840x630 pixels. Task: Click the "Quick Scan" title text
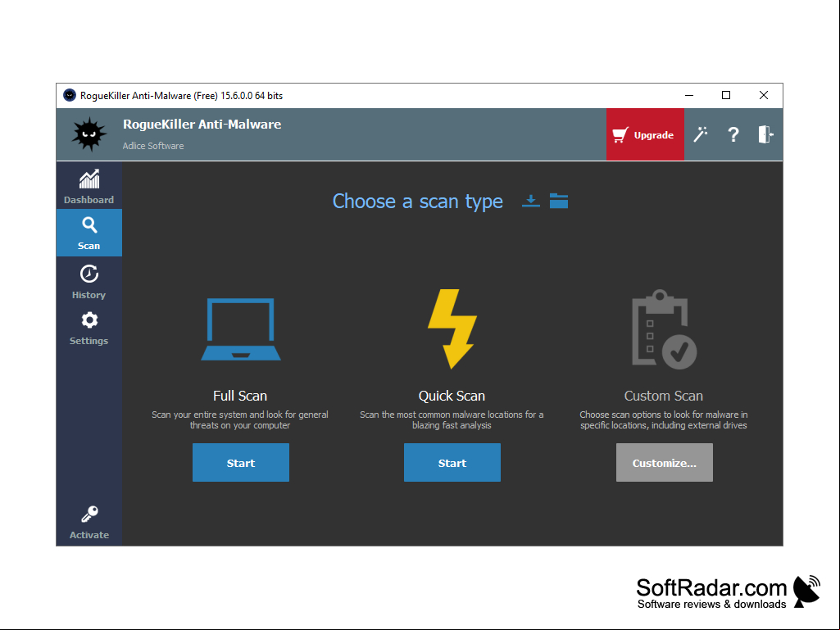coord(452,396)
